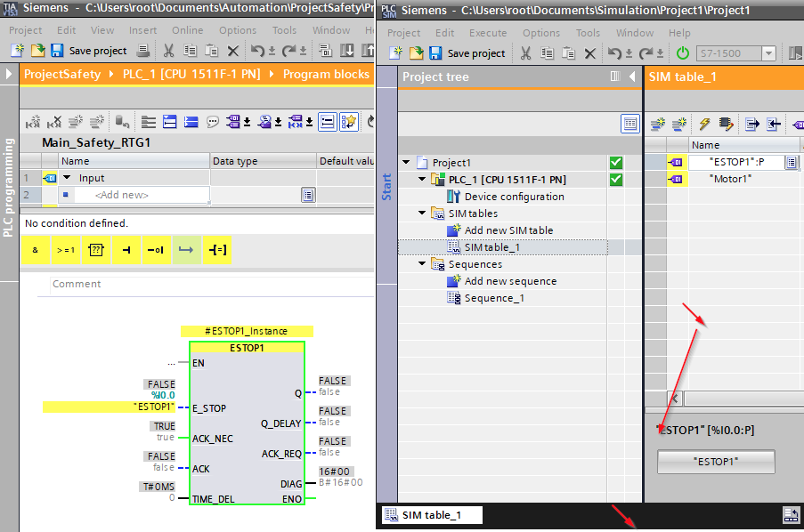Click Save project in PLCSIM window
804x532 pixels.
pyautogui.click(x=467, y=53)
